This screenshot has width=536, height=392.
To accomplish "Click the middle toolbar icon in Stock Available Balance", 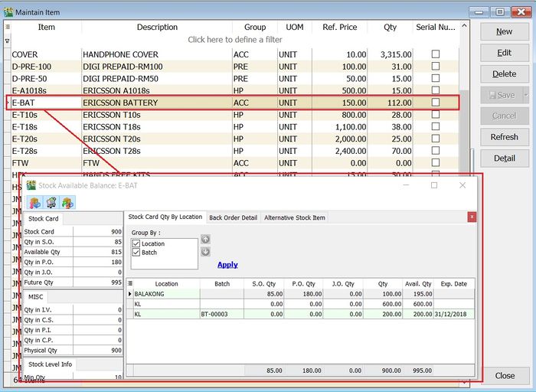I will [51, 202].
